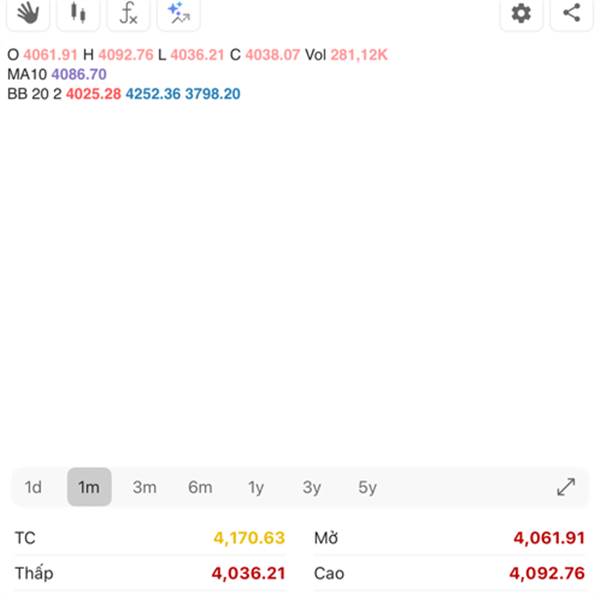Switch to the 3m timeframe

pyautogui.click(x=145, y=487)
